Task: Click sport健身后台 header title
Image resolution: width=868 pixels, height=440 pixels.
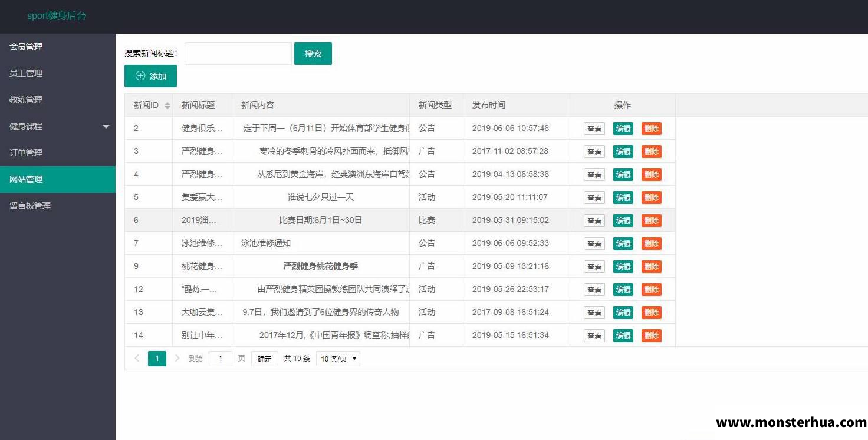Action: (57, 16)
